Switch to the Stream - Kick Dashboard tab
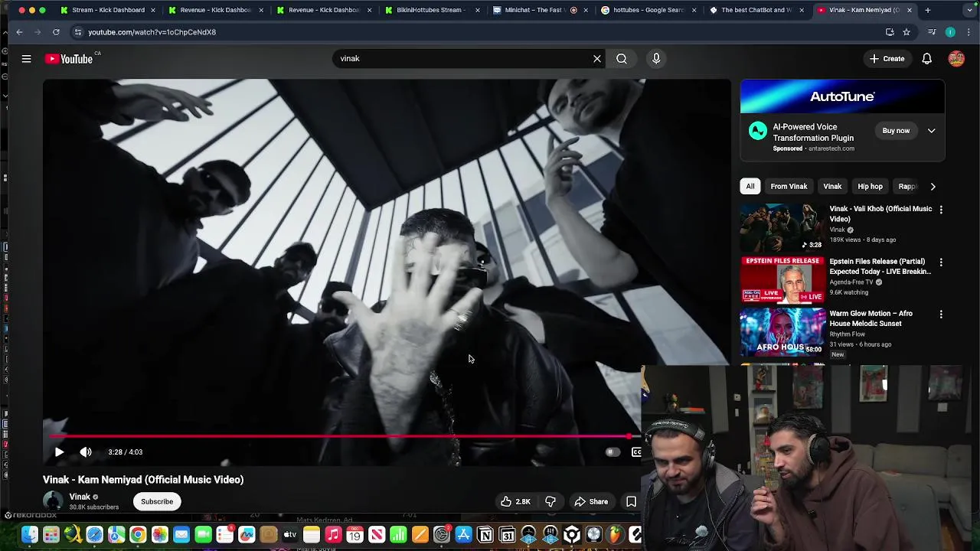The image size is (980, 551). tap(108, 10)
